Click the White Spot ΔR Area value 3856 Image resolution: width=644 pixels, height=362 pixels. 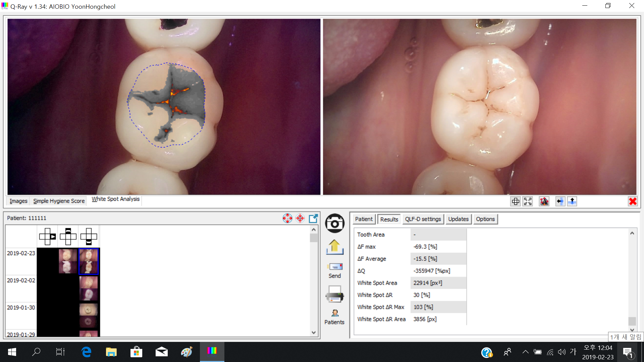point(425,319)
